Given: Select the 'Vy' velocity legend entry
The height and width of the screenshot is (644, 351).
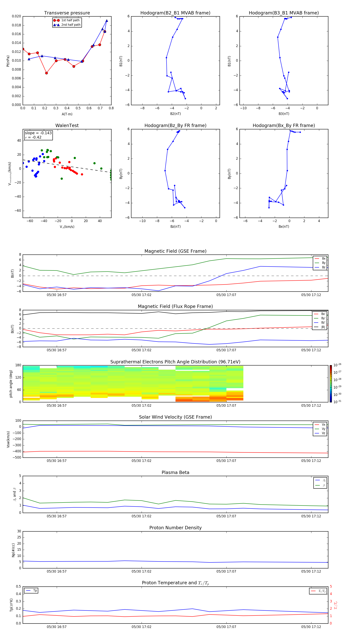Looking at the screenshot, I should click(320, 429).
